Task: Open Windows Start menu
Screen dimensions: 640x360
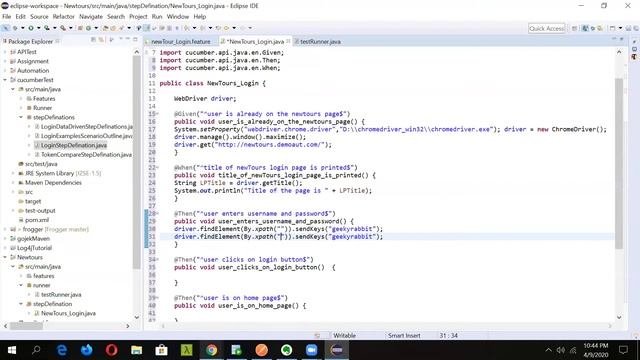Action: (12, 350)
